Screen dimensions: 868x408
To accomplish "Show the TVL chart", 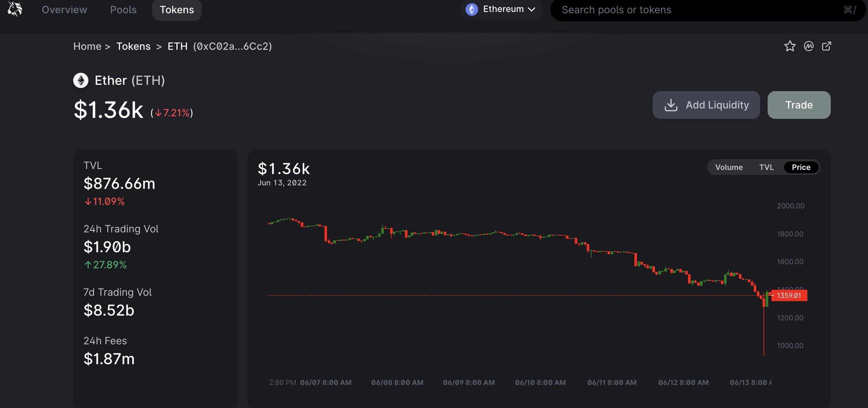I will click(x=766, y=167).
